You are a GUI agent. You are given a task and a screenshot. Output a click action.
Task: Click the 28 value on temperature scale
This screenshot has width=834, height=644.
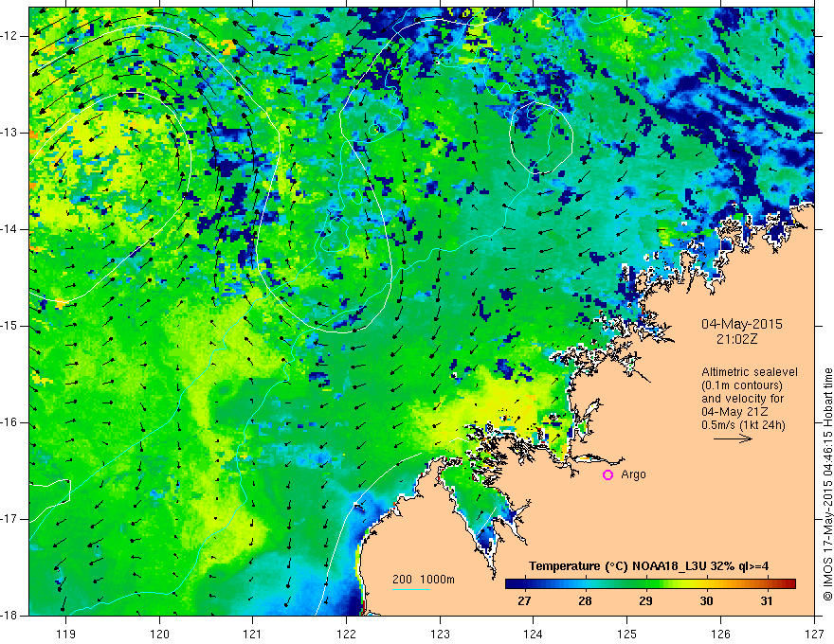[x=585, y=601]
